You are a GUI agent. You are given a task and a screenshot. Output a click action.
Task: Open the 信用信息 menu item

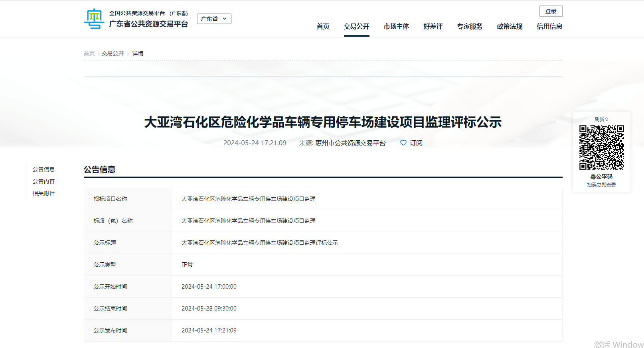pyautogui.click(x=549, y=26)
